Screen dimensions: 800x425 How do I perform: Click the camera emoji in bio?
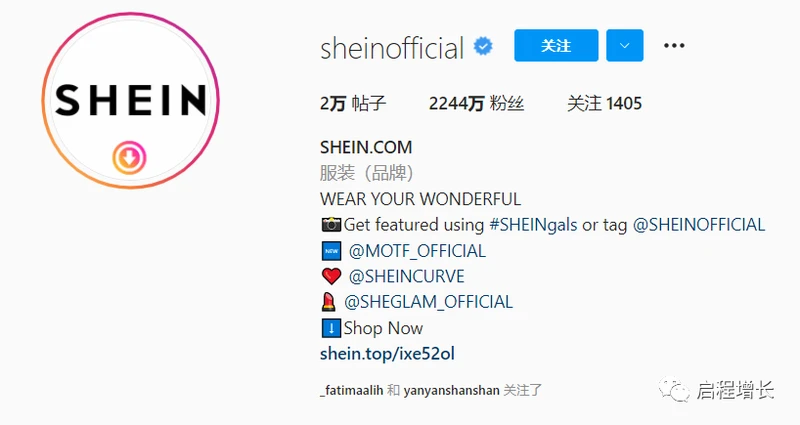(x=331, y=224)
